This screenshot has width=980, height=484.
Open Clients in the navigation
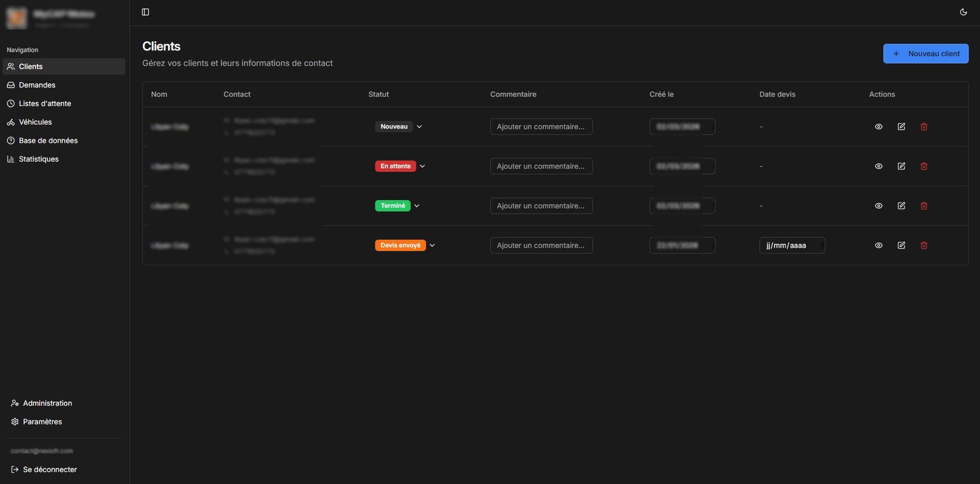click(64, 67)
